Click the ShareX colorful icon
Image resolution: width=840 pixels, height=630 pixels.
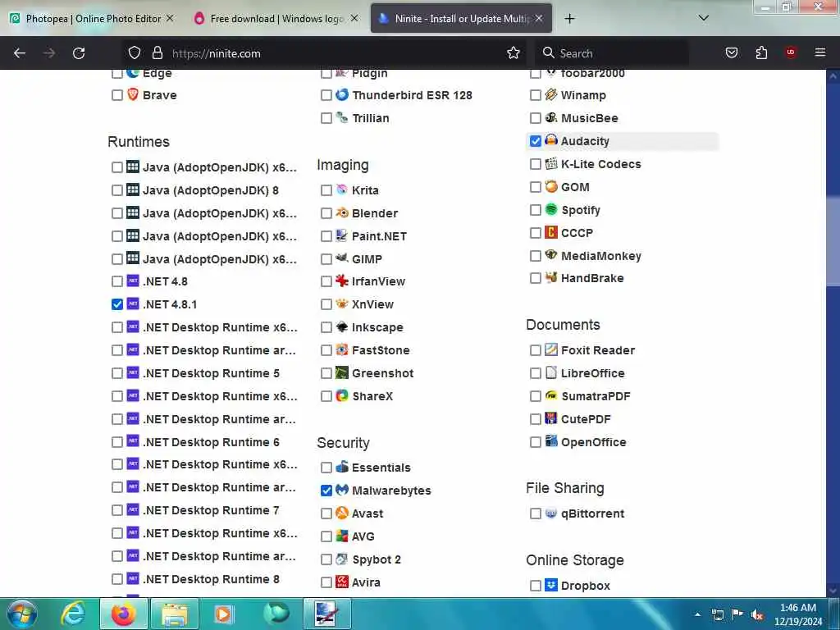coord(342,396)
